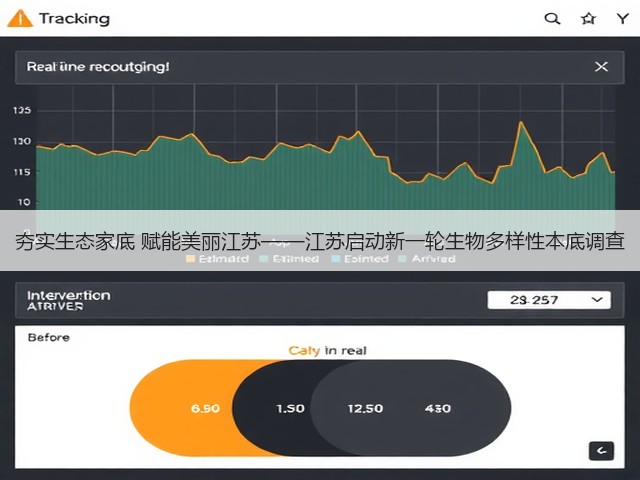Click the 135 y-axis label
This screenshot has width=640, height=480.
[22, 110]
